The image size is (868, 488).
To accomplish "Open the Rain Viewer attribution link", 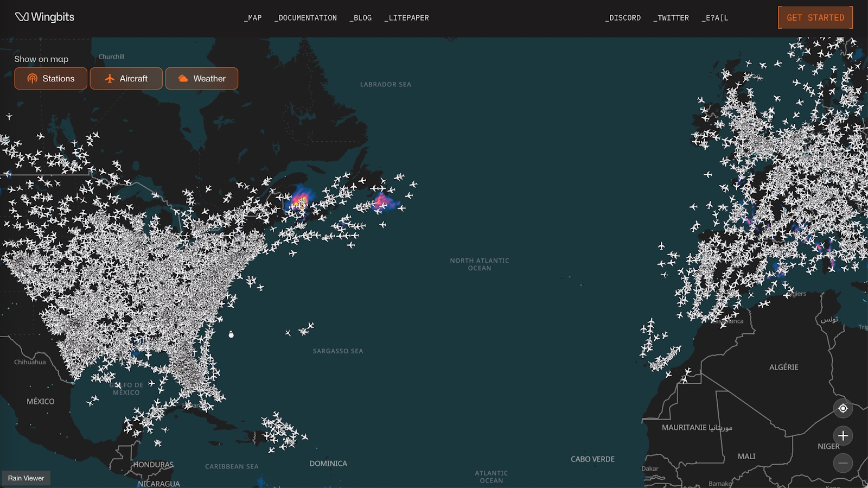I will coord(26,478).
